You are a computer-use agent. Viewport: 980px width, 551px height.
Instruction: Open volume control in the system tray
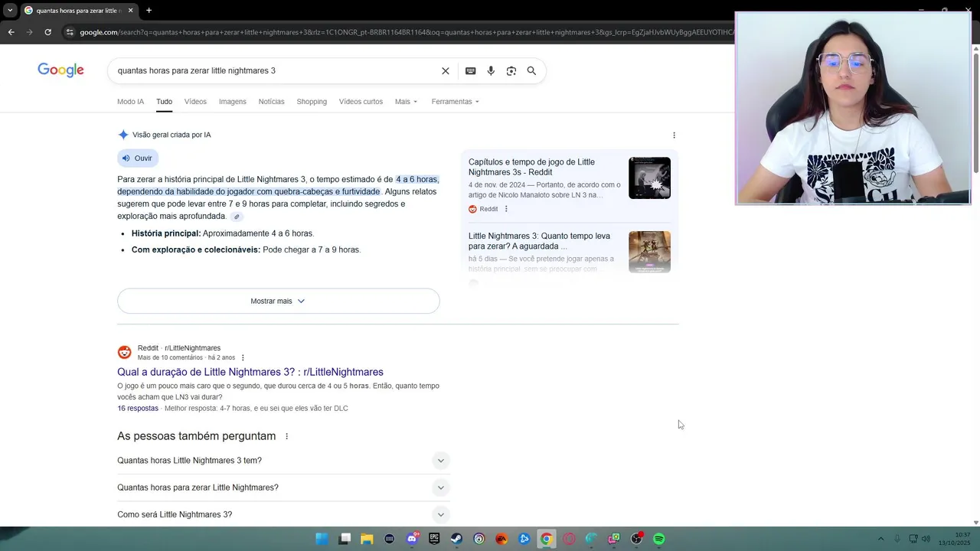(926, 539)
